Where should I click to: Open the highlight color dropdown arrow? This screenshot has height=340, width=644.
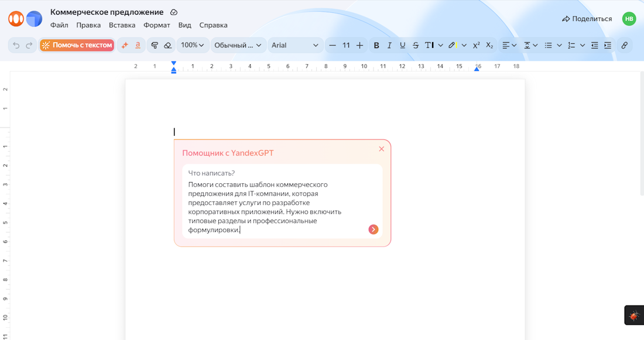point(464,45)
